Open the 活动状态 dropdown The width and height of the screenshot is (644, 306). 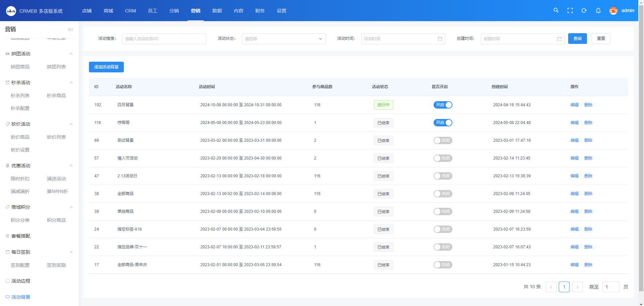click(284, 39)
